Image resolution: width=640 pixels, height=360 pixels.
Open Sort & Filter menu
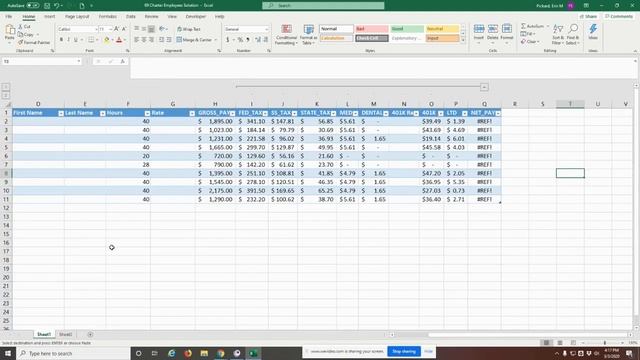coord(558,34)
